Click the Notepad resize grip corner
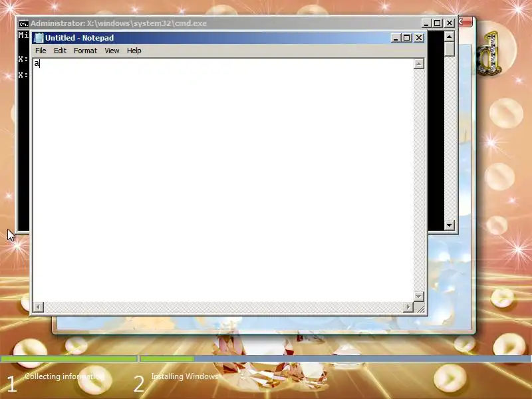The height and width of the screenshot is (399, 532). coord(420,308)
